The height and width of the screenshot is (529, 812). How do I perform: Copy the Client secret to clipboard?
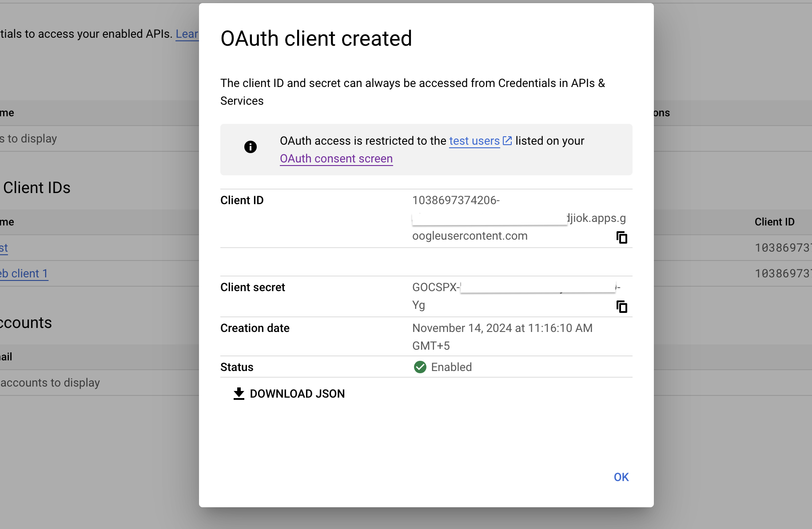click(621, 307)
